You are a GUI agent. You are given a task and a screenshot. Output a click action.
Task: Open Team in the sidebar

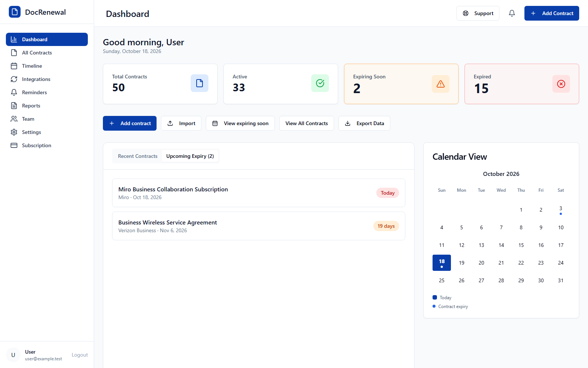tap(47, 119)
